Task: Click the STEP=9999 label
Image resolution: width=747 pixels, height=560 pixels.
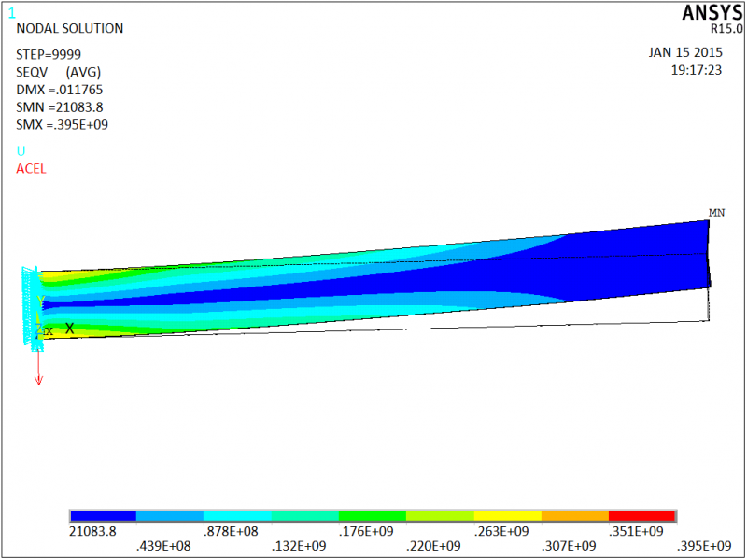Action: (x=49, y=54)
